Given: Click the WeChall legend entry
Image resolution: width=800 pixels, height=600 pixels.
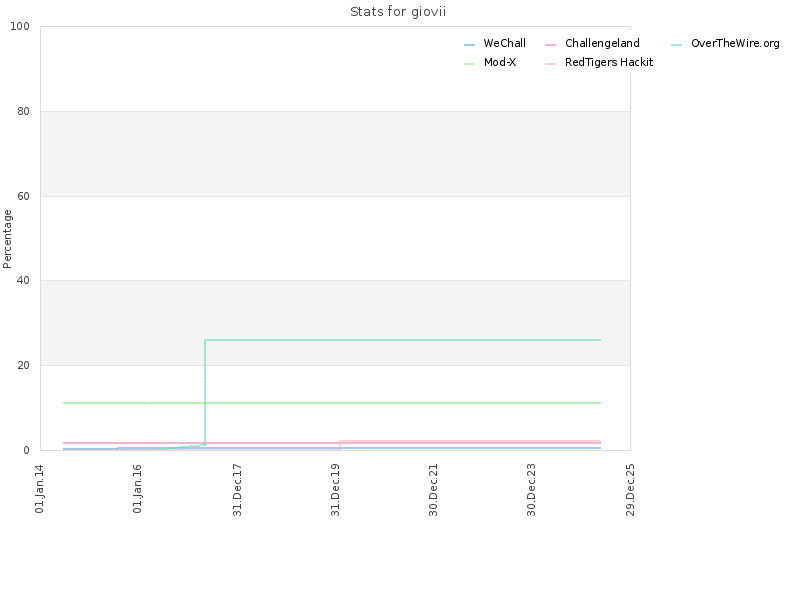Looking at the screenshot, I should click(494, 44).
